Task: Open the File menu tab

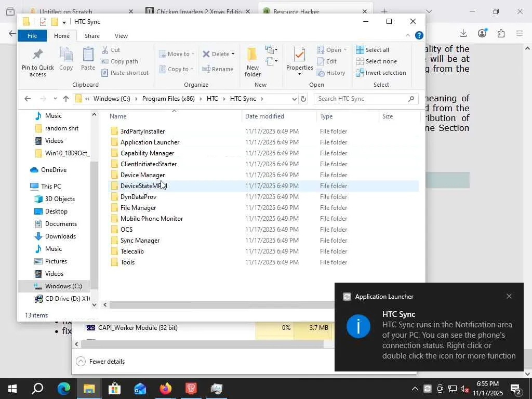Action: (32, 36)
